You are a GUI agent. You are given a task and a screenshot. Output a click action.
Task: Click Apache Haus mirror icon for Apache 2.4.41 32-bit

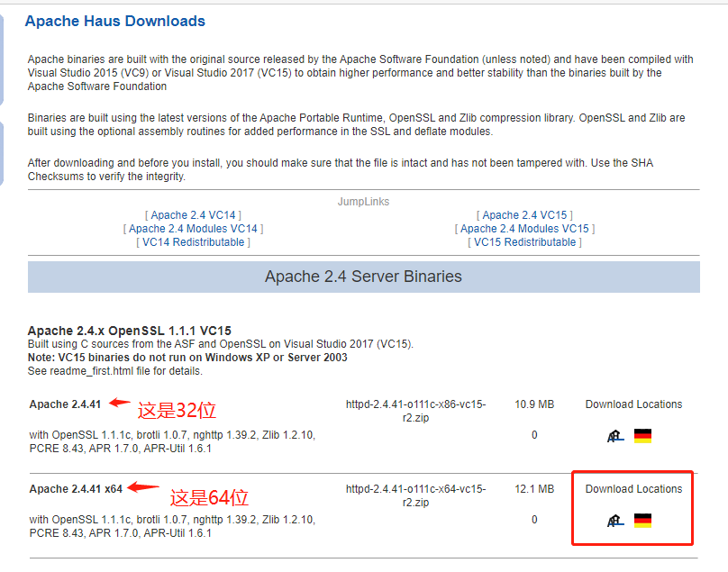click(x=615, y=436)
